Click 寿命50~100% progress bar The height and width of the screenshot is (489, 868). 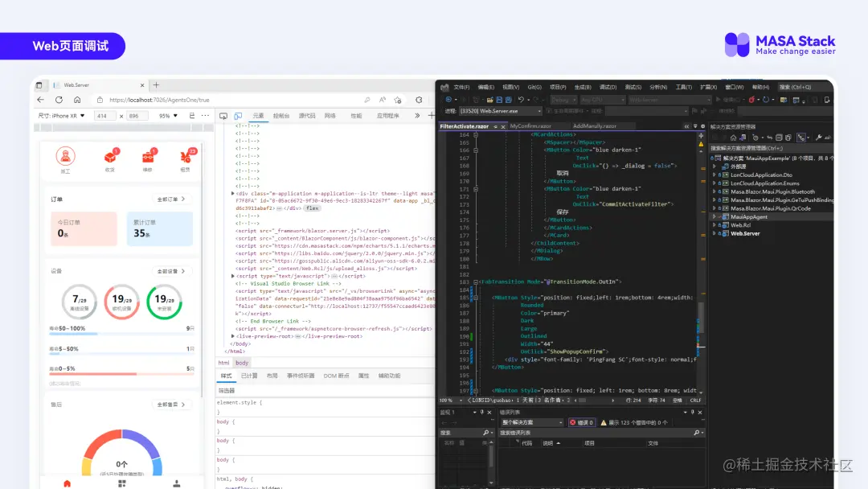122,334
